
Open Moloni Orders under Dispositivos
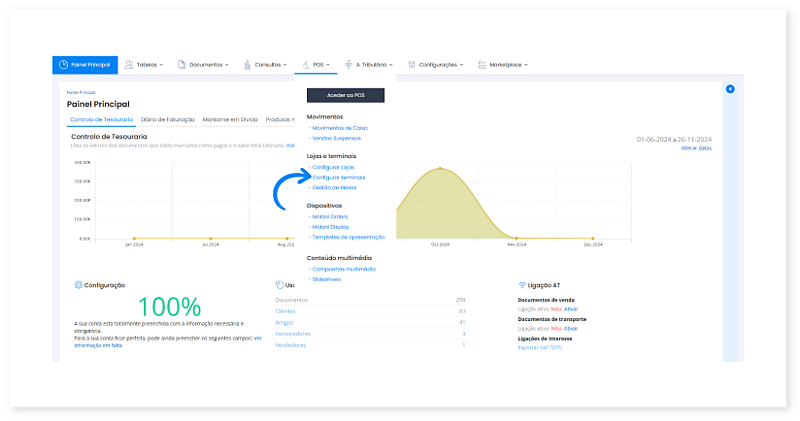pyautogui.click(x=331, y=216)
